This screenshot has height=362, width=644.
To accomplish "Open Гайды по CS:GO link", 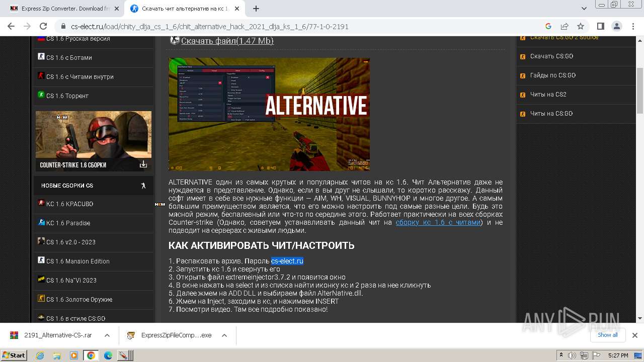I will tap(553, 75).
